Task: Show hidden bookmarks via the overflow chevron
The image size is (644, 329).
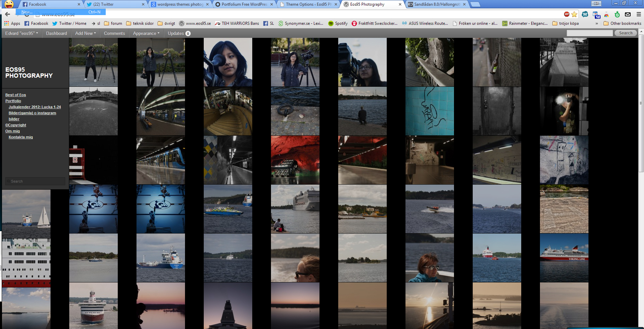Action: tap(597, 23)
